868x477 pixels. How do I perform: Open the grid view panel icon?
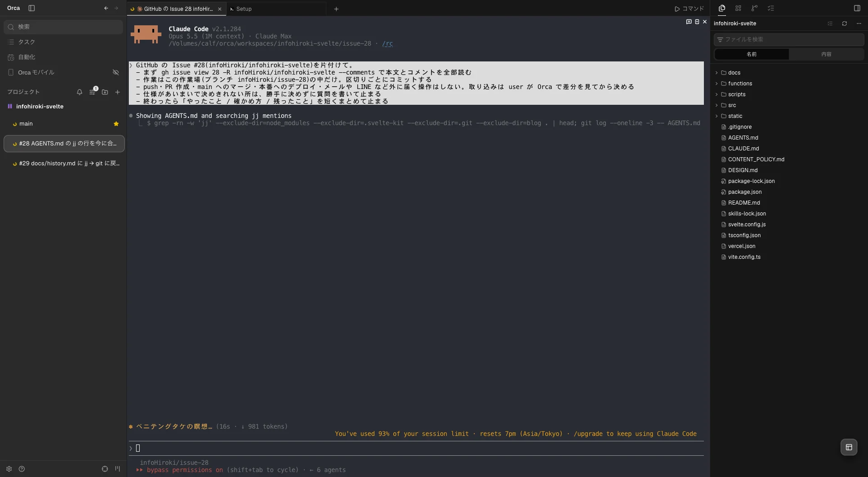pos(738,8)
